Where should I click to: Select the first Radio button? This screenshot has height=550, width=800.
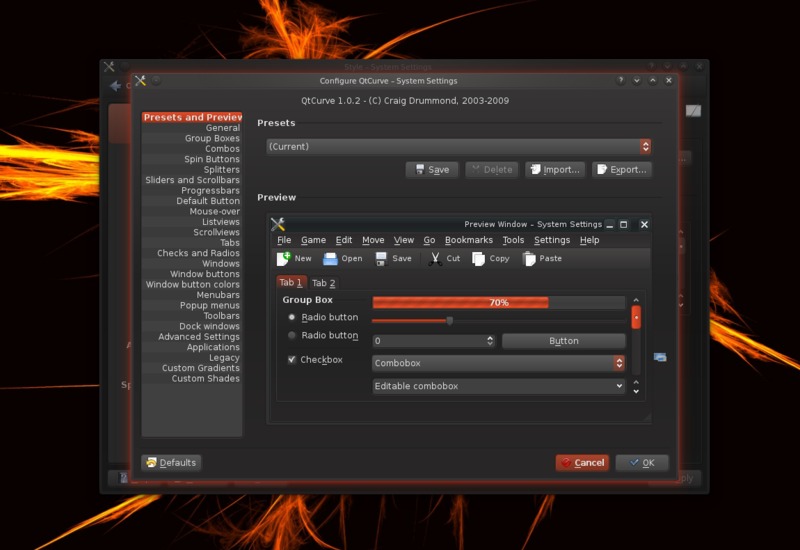291,317
